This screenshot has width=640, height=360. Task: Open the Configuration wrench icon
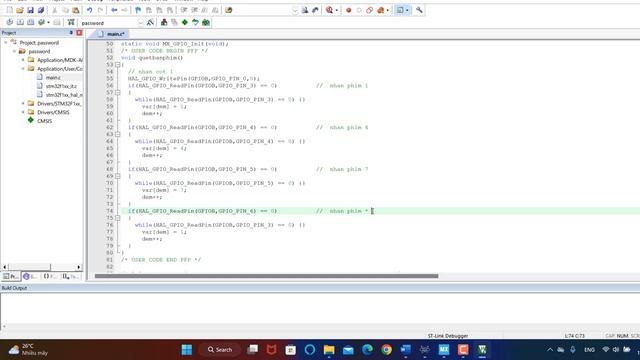pos(419,10)
